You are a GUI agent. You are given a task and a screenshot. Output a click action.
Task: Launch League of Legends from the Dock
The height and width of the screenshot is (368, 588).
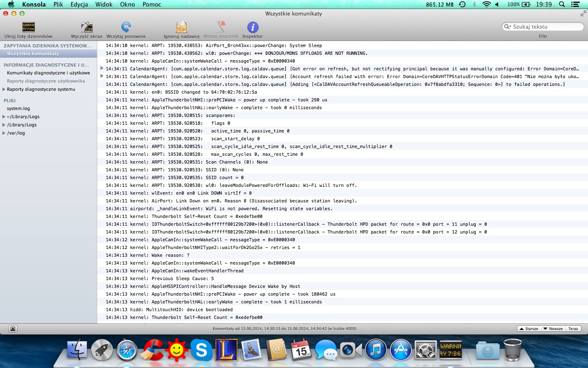[x=226, y=350]
